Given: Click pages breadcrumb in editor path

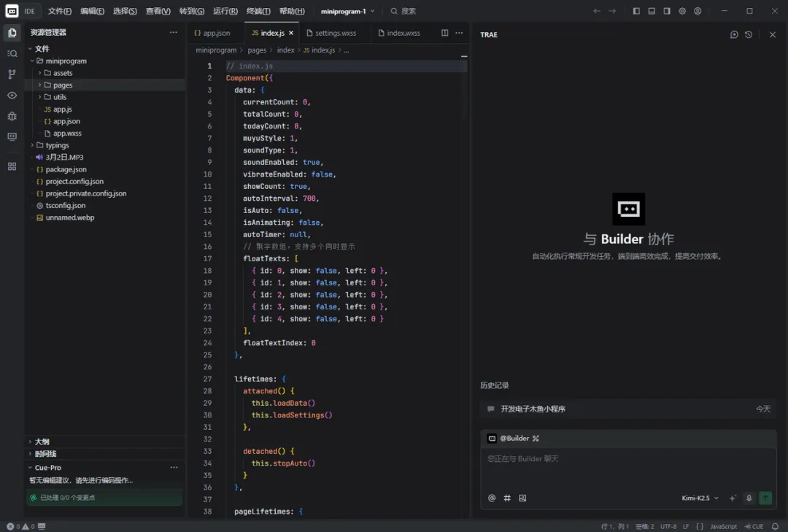Looking at the screenshot, I should (257, 50).
